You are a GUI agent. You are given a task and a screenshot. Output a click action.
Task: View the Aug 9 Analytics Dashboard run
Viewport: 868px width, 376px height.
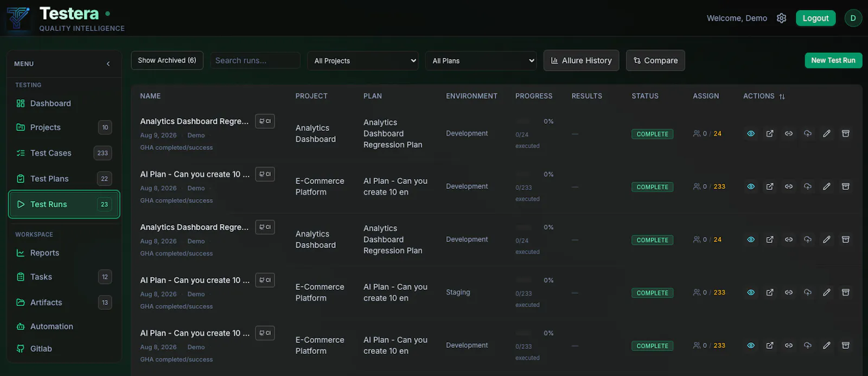(751, 133)
